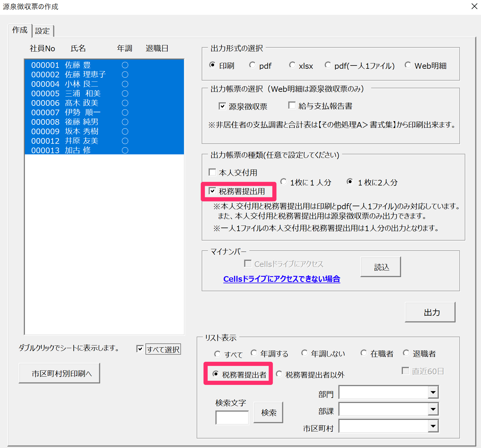Screen dimensions: 481x448
Task: Expand the 市区町村 dropdown
Action: (433, 426)
